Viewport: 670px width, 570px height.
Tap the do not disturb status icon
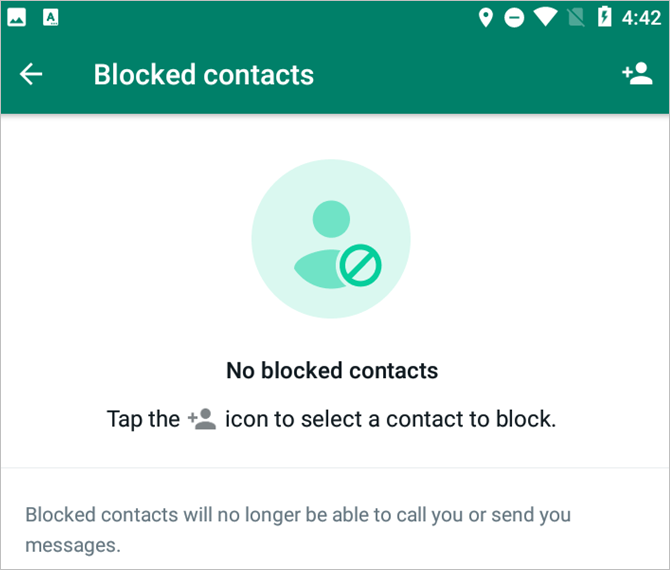pyautogui.click(x=514, y=18)
